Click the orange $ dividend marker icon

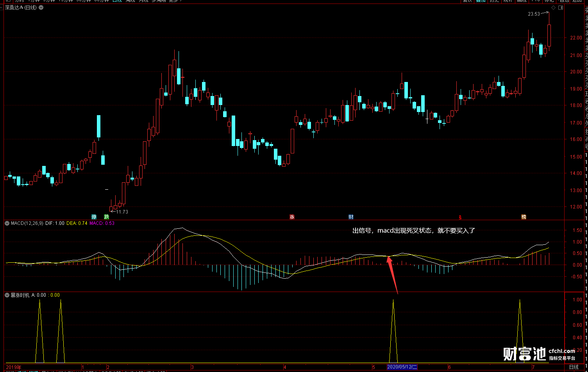pyautogui.click(x=460, y=217)
